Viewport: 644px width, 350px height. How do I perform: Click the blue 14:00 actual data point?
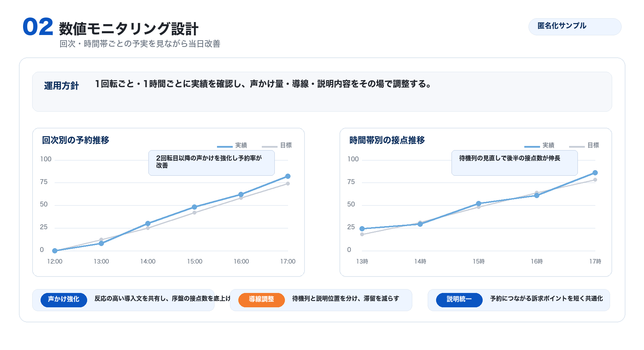click(x=148, y=223)
